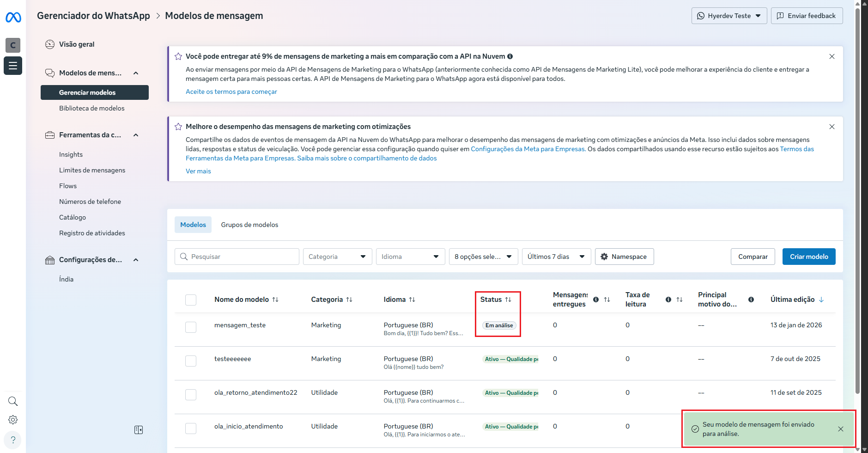The width and height of the screenshot is (868, 453).
Task: Collapse the Ferramentas da conta section
Action: [x=136, y=135]
